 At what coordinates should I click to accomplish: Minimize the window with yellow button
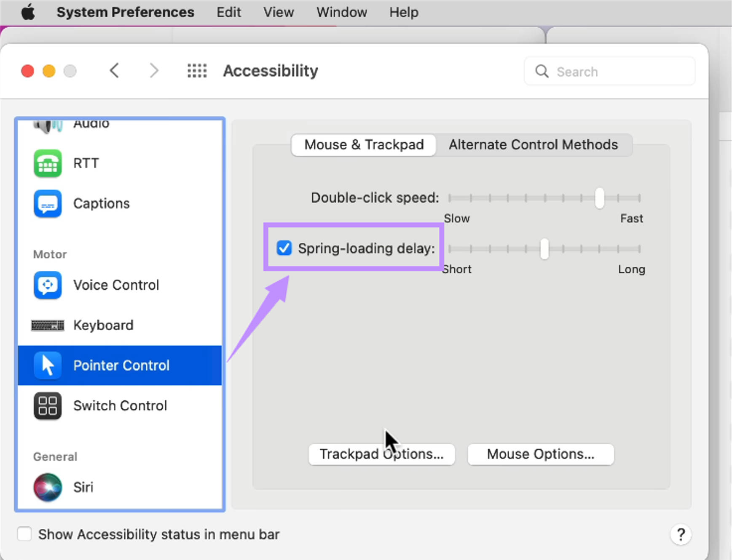pos(49,71)
